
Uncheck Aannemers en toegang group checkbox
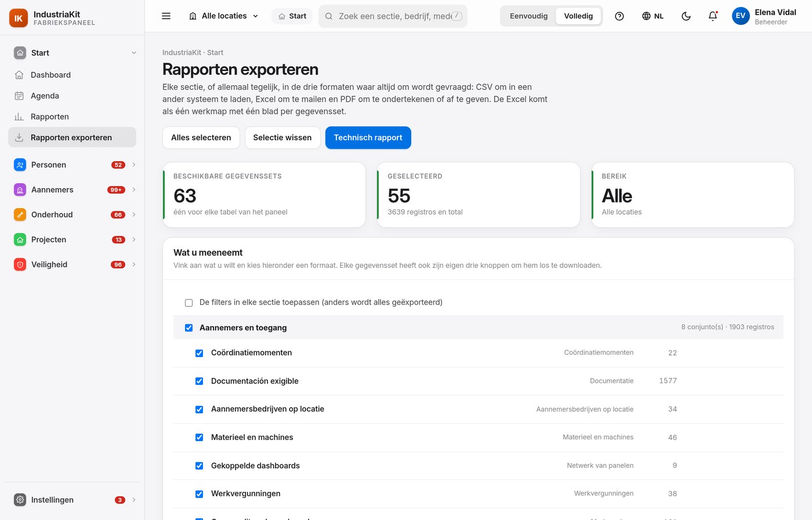[x=188, y=328]
